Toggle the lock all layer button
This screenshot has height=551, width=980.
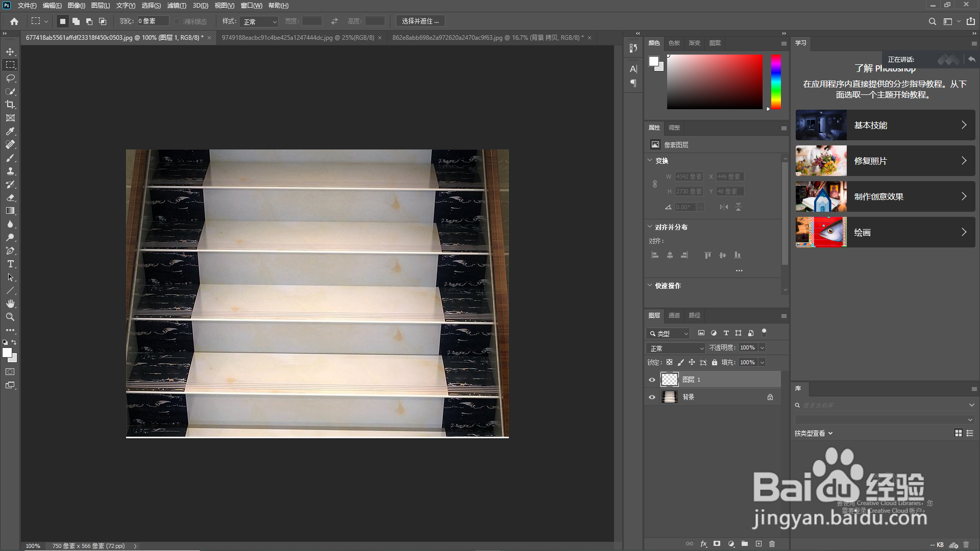tap(715, 362)
